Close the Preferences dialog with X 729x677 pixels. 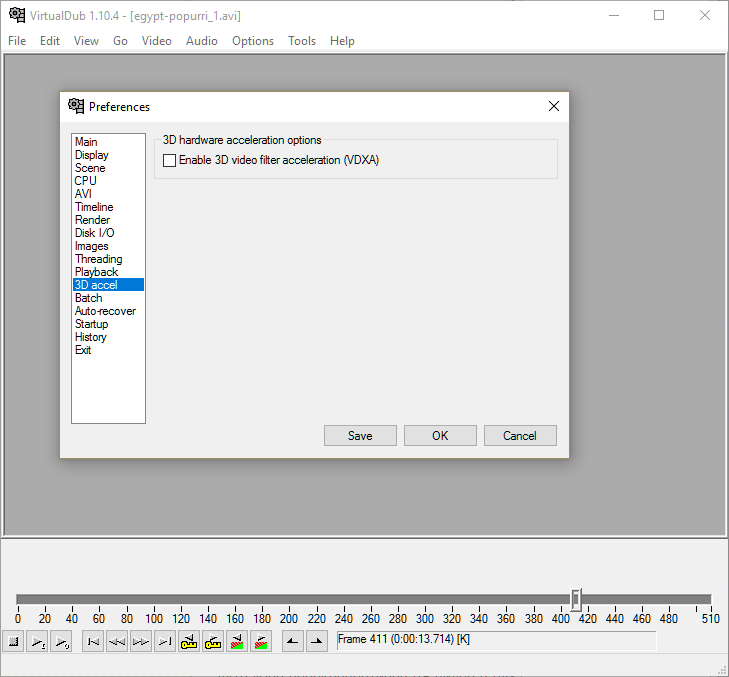(554, 106)
